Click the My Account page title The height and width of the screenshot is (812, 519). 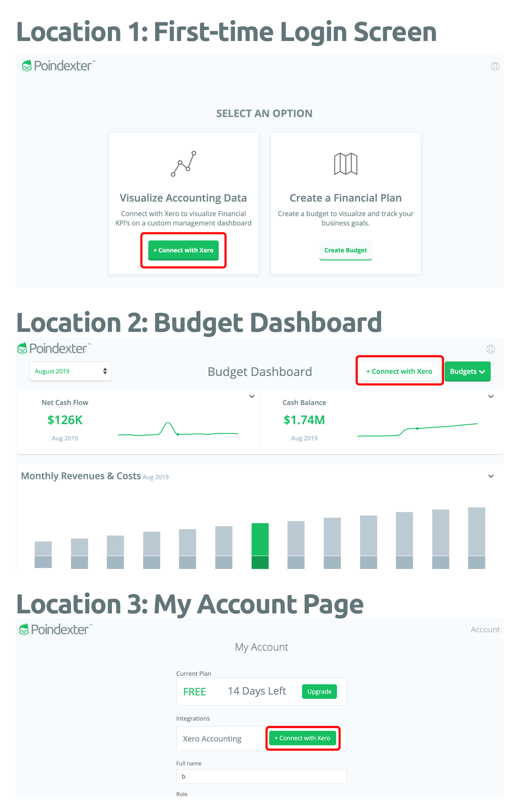261,647
